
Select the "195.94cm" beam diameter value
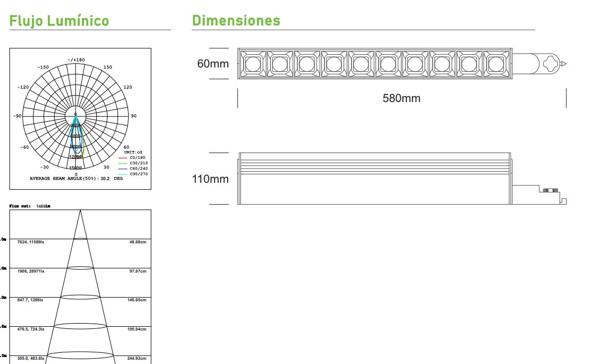pos(137,329)
